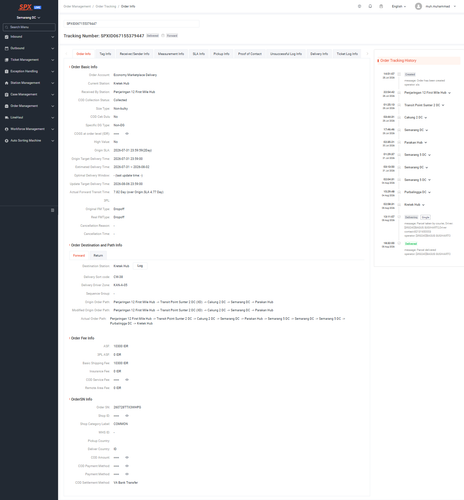Open the Proof of Contact tab
Image resolution: width=464 pixels, height=500 pixels.
click(250, 54)
